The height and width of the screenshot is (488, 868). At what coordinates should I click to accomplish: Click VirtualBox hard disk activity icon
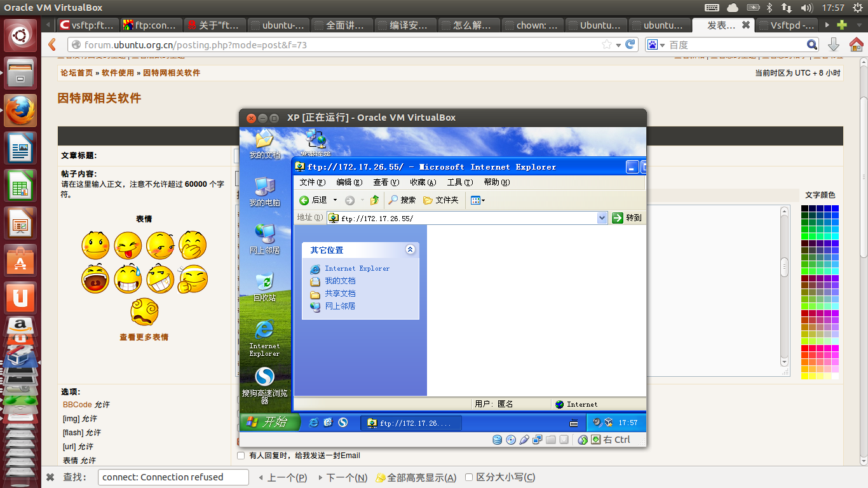point(497,440)
